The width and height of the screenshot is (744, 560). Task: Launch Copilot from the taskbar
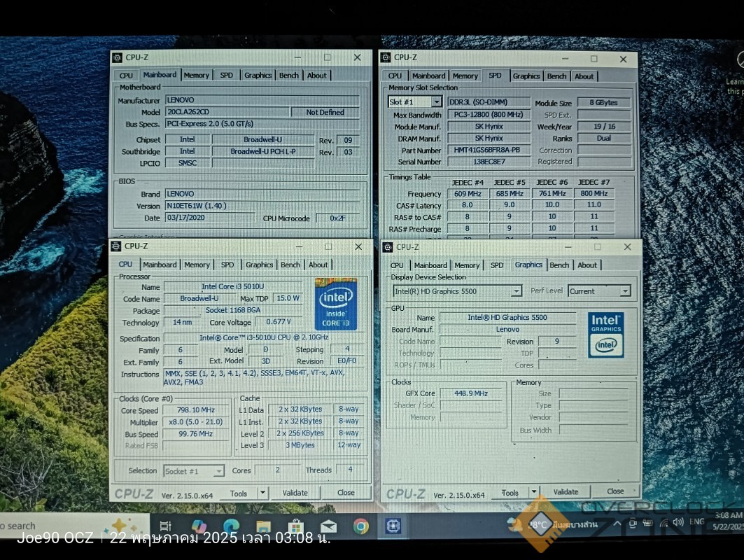[x=199, y=526]
